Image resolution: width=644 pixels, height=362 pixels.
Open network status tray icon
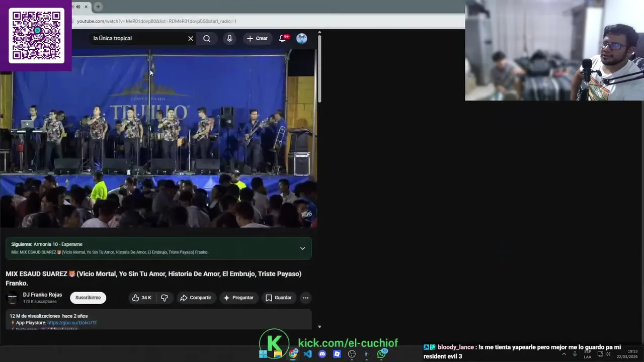(600, 354)
